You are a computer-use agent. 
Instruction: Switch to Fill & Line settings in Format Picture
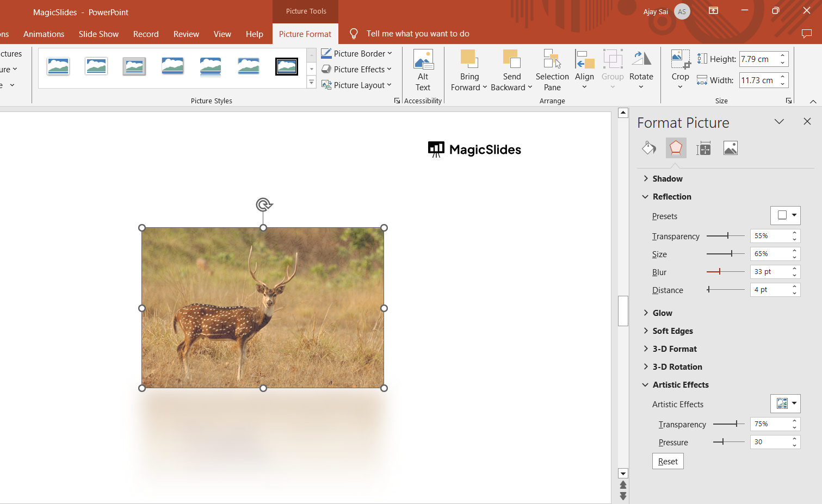[x=648, y=147]
